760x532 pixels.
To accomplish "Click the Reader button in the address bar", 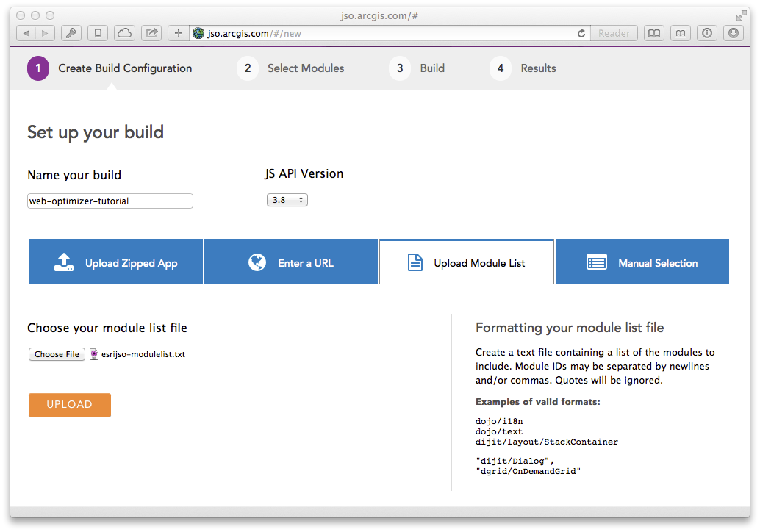I will point(614,33).
